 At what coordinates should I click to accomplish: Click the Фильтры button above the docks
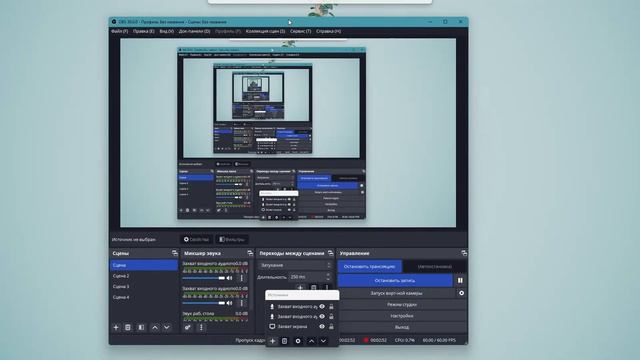tap(232, 240)
